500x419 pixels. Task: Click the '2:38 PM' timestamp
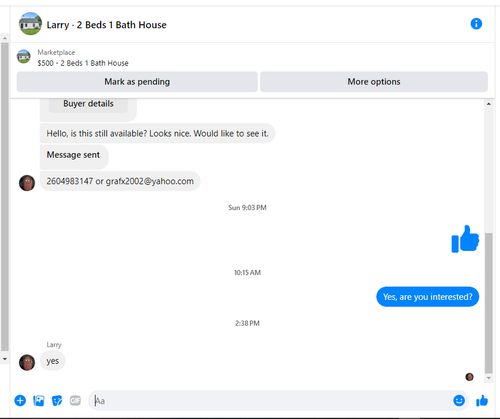pyautogui.click(x=247, y=323)
